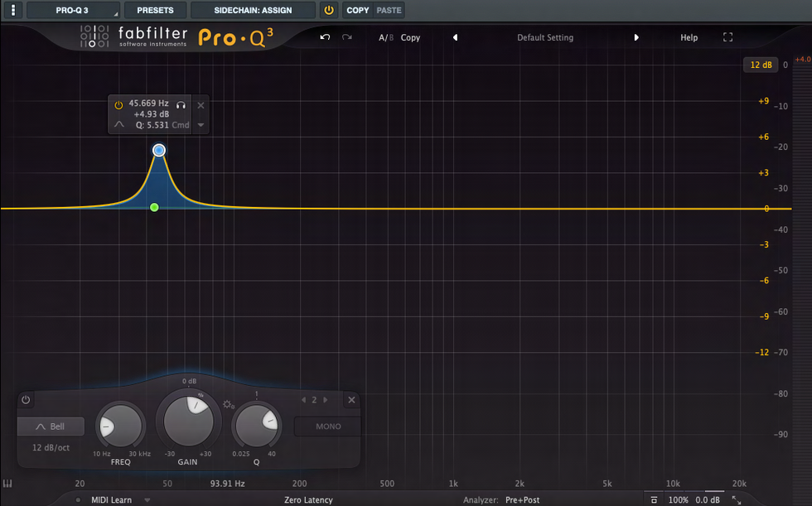Click the 0.0 dB output gain value
Viewport: 812px width, 506px height.
(708, 500)
